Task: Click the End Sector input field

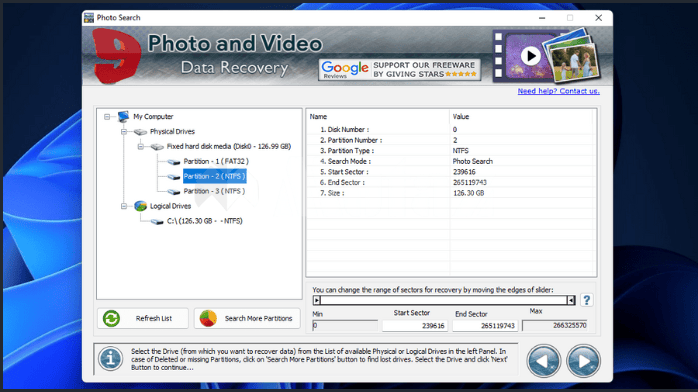Action: [x=485, y=326]
